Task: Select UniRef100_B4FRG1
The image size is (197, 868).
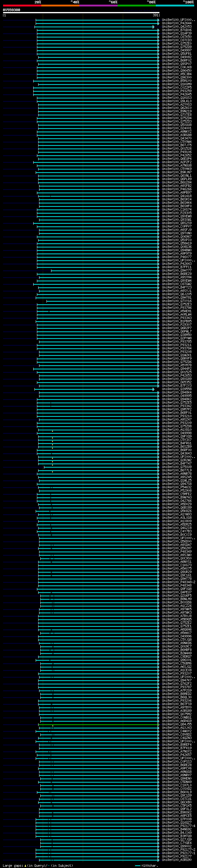Action: tap(177, 443)
